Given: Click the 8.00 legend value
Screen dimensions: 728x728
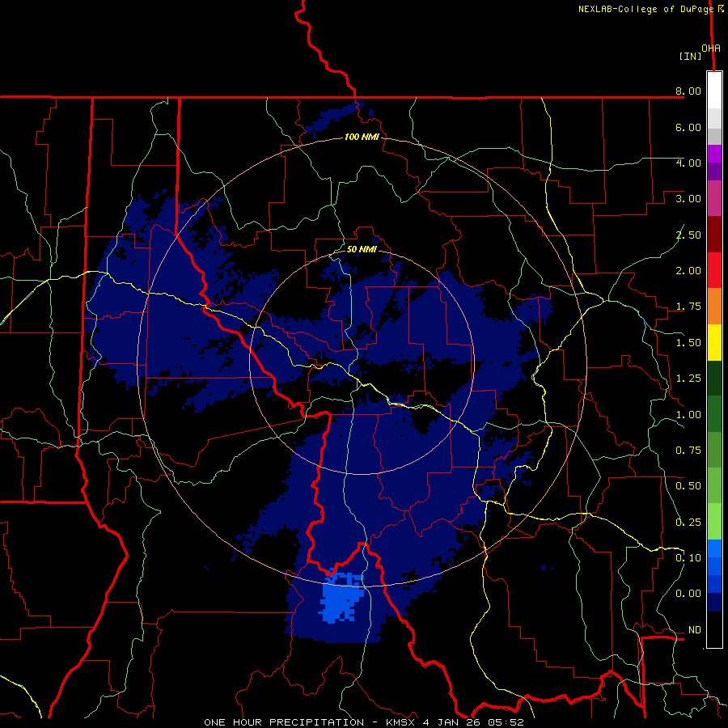Looking at the screenshot, I should pos(688,91).
